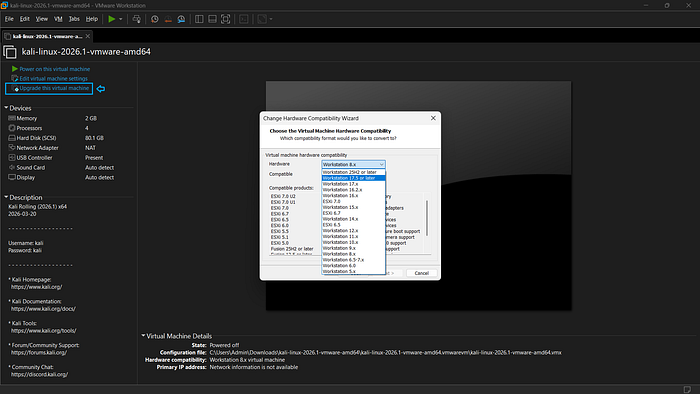The height and width of the screenshot is (394, 700).
Task: Select the kali-linux-2026.1-vmware-a... tab
Action: point(47,36)
